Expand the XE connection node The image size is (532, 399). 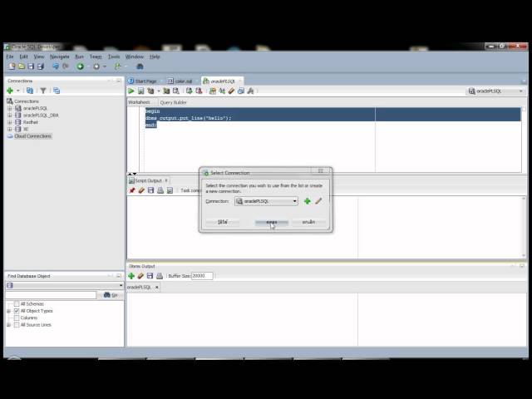point(9,129)
